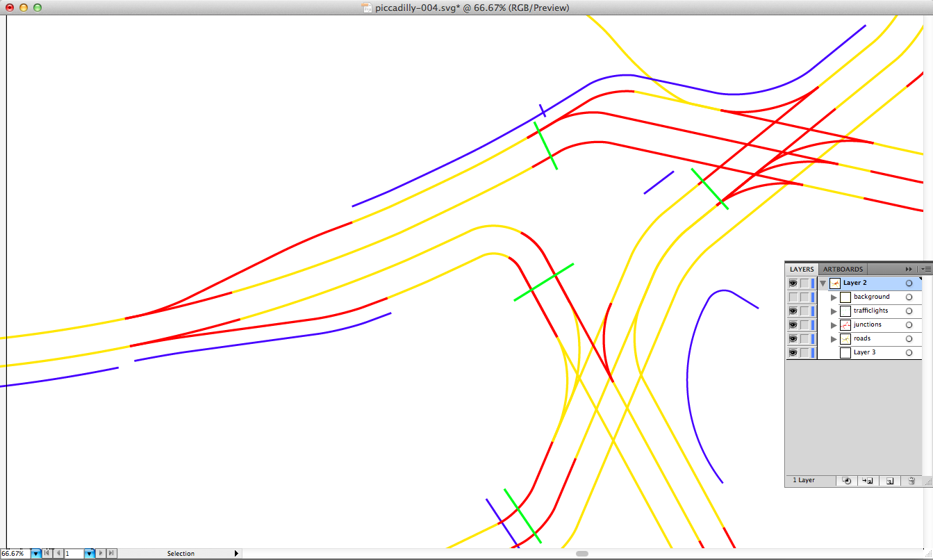933x560 pixels.
Task: Click the horizontal scrollbar thumb
Action: pyautogui.click(x=582, y=554)
